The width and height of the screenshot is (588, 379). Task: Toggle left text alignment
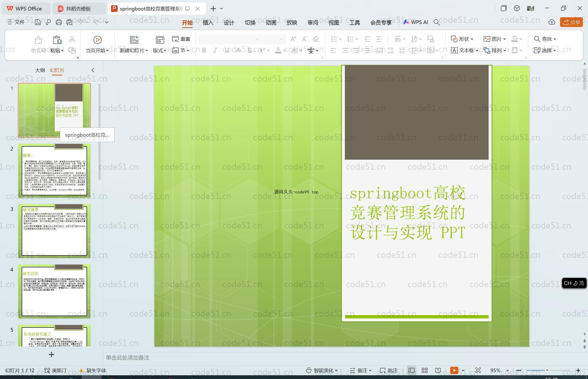pos(333,51)
